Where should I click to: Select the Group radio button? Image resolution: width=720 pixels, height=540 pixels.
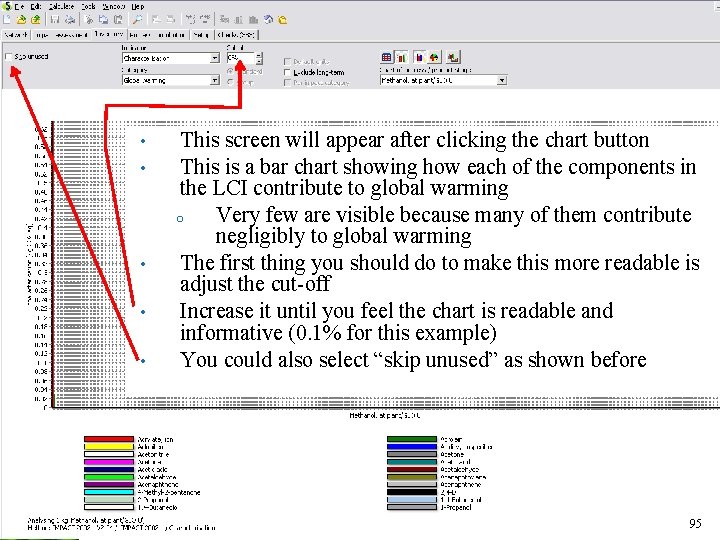(x=231, y=82)
